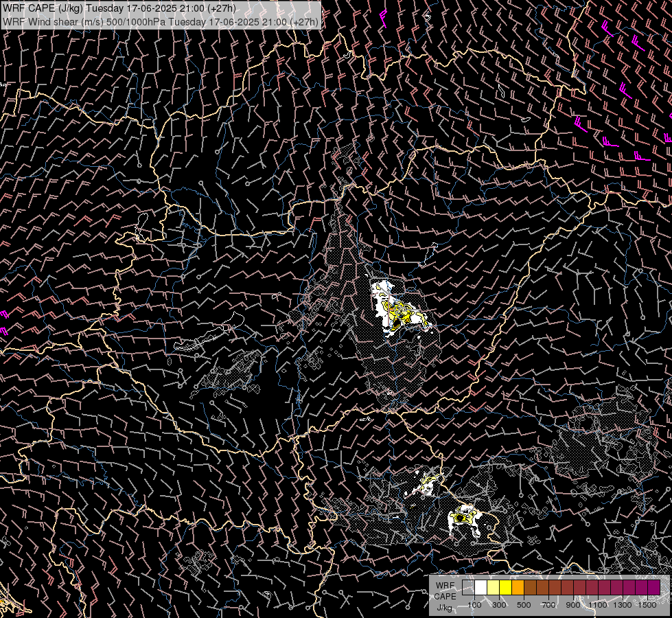Click the legend value label 100
The width and height of the screenshot is (672, 618).
[x=474, y=605]
